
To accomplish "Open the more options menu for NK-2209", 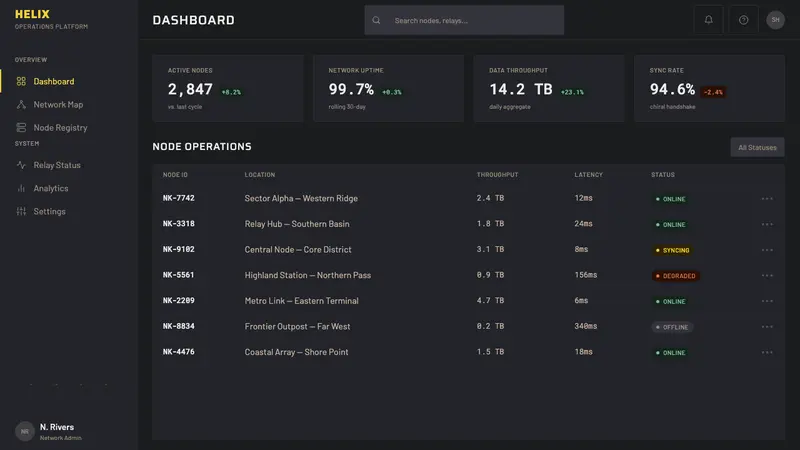I will click(x=767, y=301).
